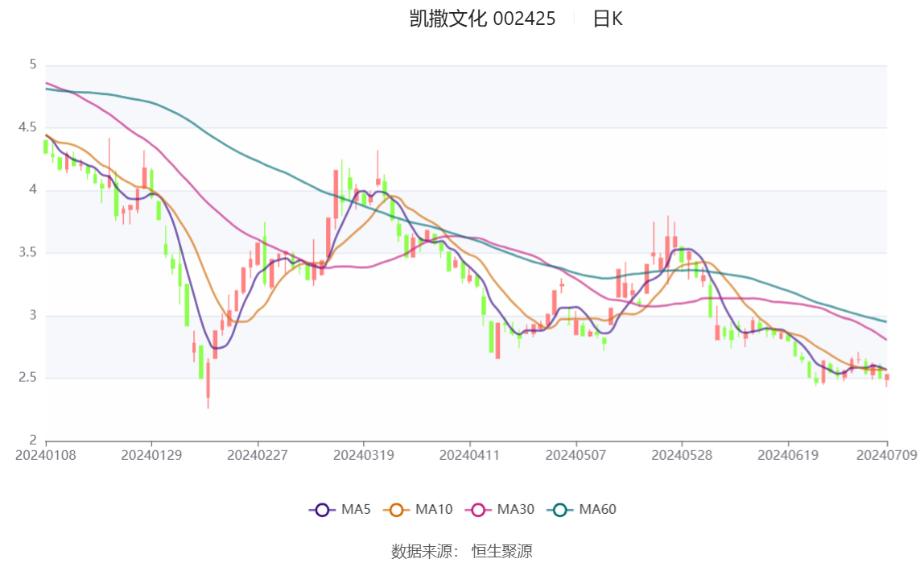The height and width of the screenshot is (563, 924).
Task: Click x-axis date label 20240619
Action: [788, 456]
